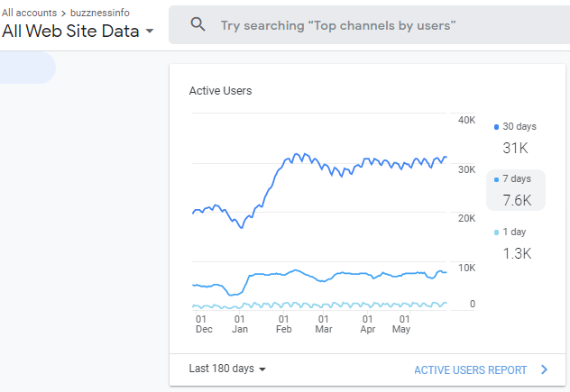Open the ACTIVE USERS REPORT link

[x=471, y=369]
